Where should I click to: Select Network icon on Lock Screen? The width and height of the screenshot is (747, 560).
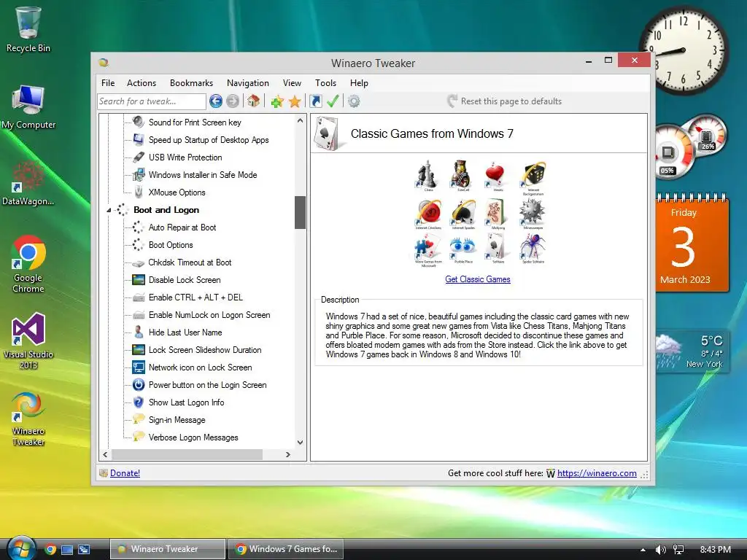point(200,367)
